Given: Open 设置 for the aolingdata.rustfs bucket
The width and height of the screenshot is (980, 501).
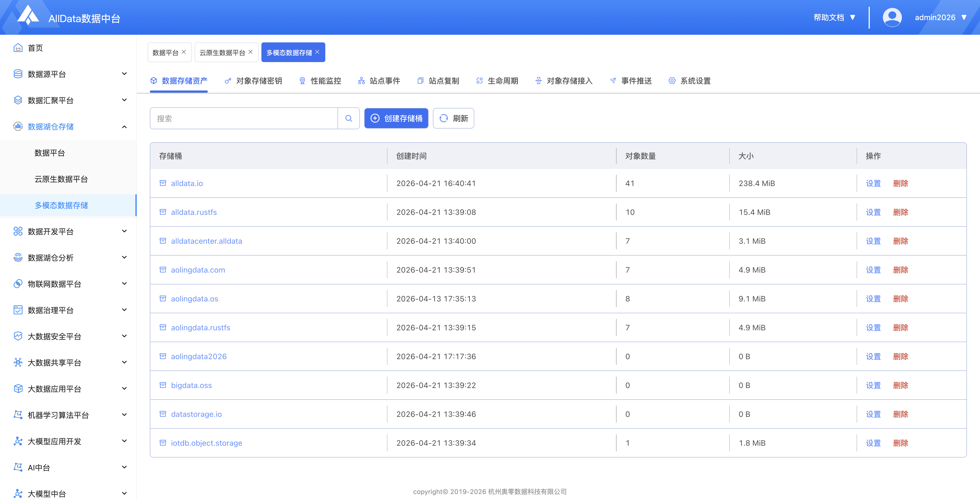Looking at the screenshot, I should (x=873, y=328).
